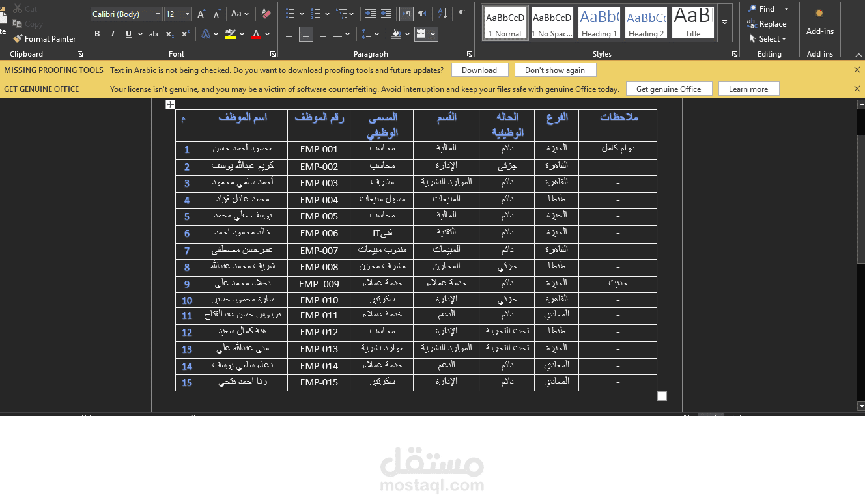Open the Arabic proofing tools link
The height and width of the screenshot is (504, 865).
(x=277, y=70)
